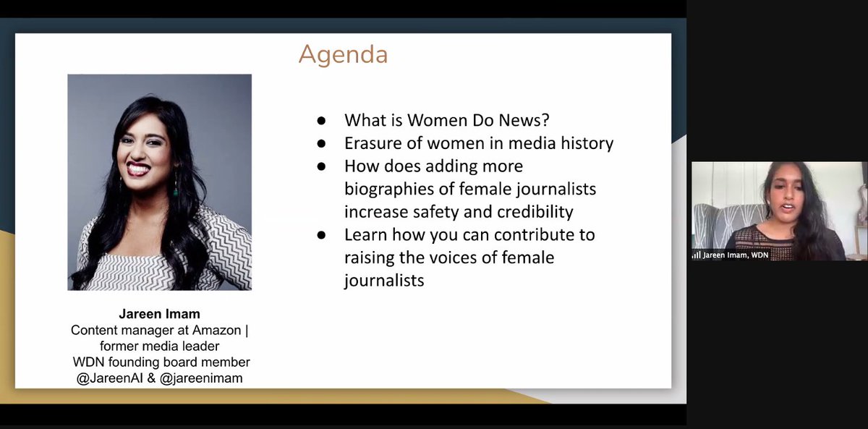Viewport: 868px width, 429px height.
Task: Click 'Learn how you can contribute to' line
Action: click(469, 234)
